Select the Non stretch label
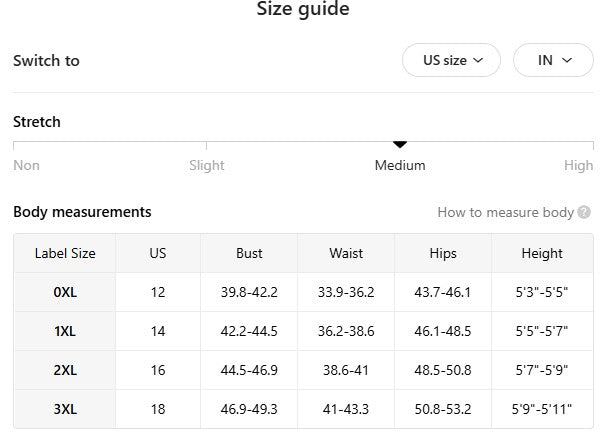Viewport: 604px width, 439px height. point(26,165)
